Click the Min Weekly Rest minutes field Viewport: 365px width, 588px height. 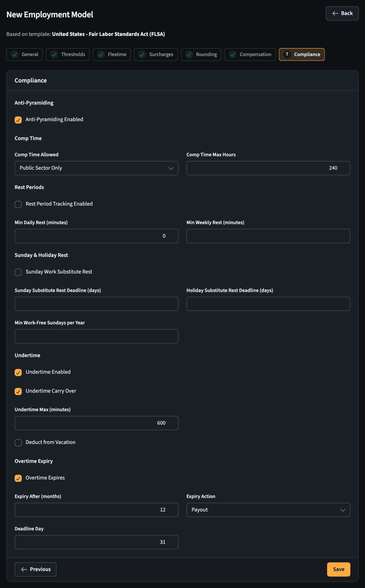pos(268,236)
